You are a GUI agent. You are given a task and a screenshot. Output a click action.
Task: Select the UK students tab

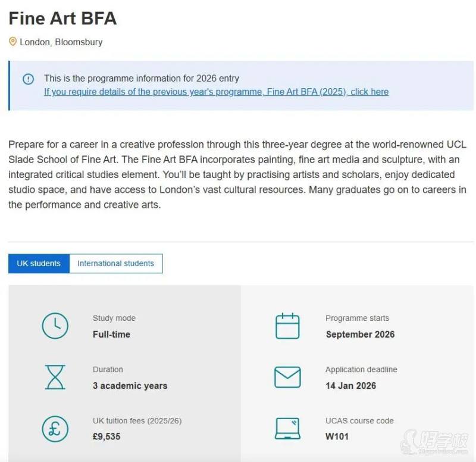[39, 264]
